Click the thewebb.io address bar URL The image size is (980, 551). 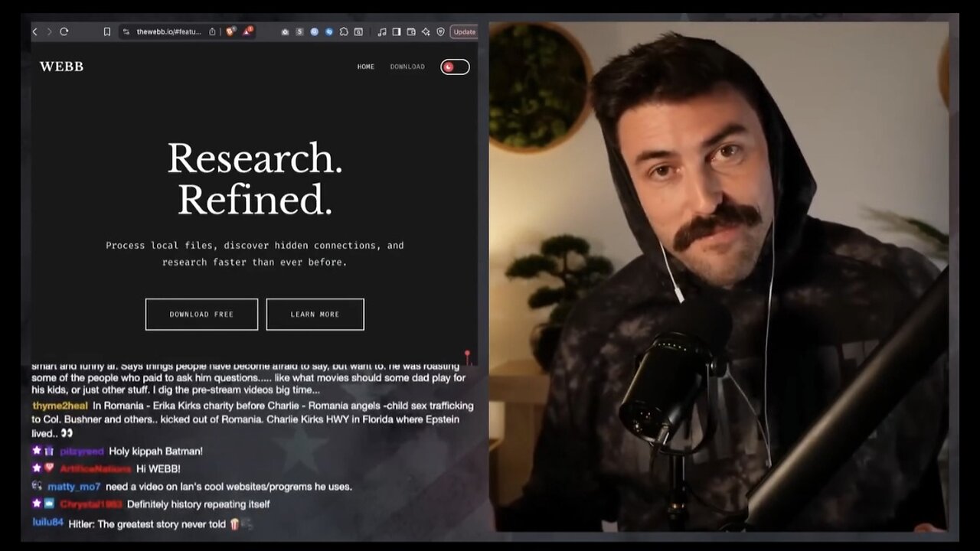point(169,31)
